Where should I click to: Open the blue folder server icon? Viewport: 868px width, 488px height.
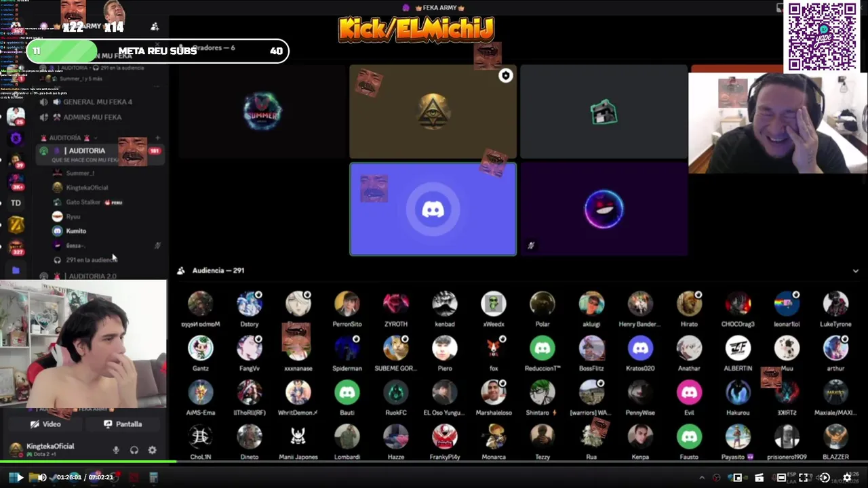[x=16, y=270]
